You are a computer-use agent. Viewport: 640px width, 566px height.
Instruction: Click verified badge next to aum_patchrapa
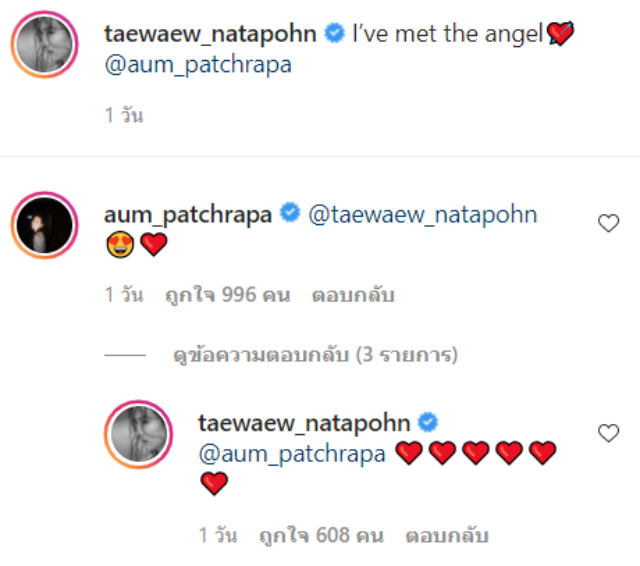tap(290, 213)
